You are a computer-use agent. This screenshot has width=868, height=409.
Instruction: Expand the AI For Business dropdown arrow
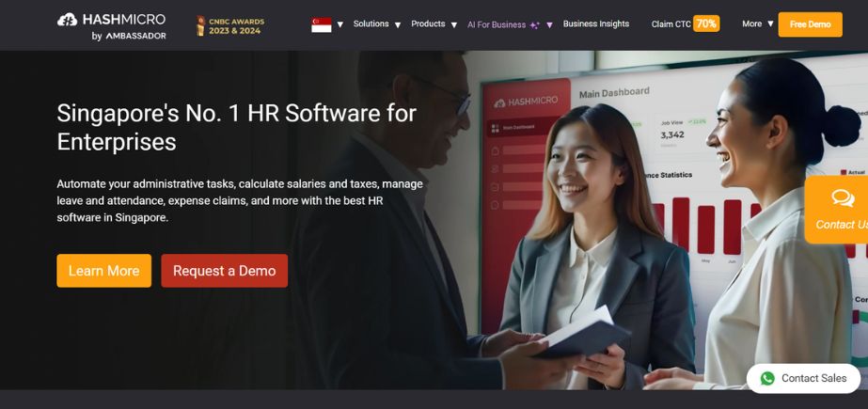pos(549,24)
